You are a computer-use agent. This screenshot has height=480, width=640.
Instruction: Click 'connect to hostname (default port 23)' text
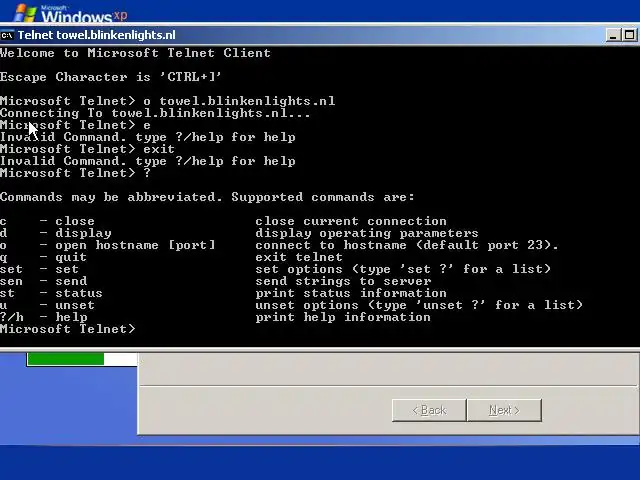click(407, 245)
